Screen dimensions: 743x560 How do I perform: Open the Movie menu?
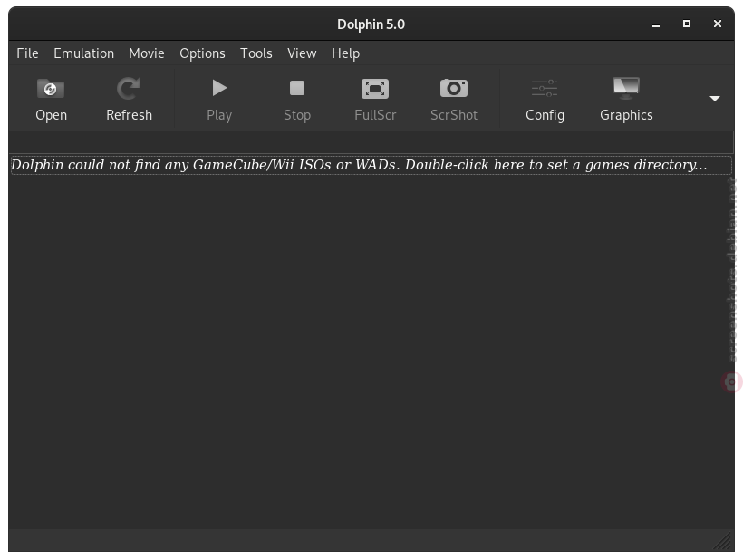click(147, 53)
